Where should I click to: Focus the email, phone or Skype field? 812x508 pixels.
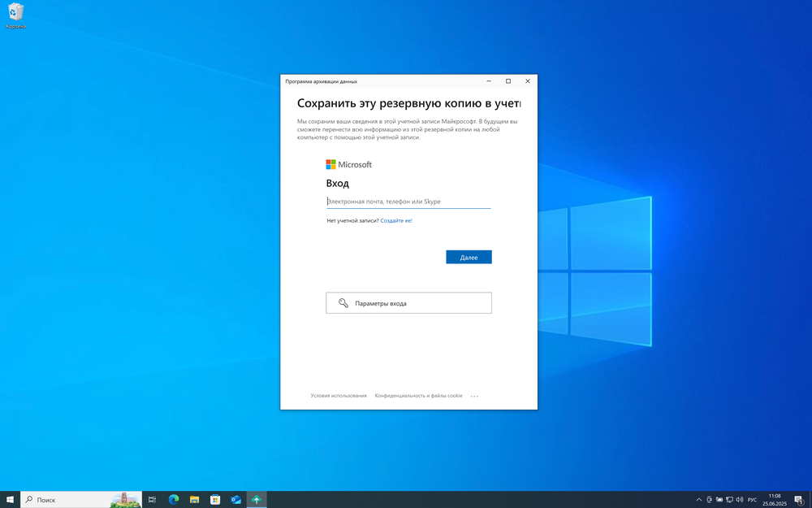point(408,202)
